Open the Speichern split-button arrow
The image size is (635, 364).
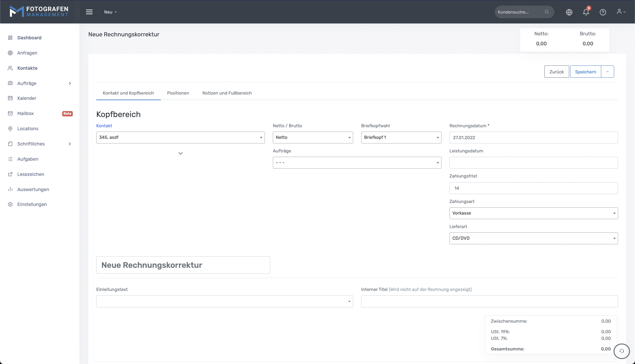pyautogui.click(x=608, y=72)
